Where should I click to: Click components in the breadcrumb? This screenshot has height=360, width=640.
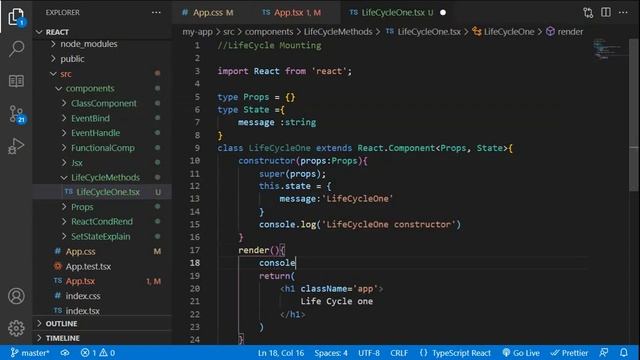(x=269, y=32)
